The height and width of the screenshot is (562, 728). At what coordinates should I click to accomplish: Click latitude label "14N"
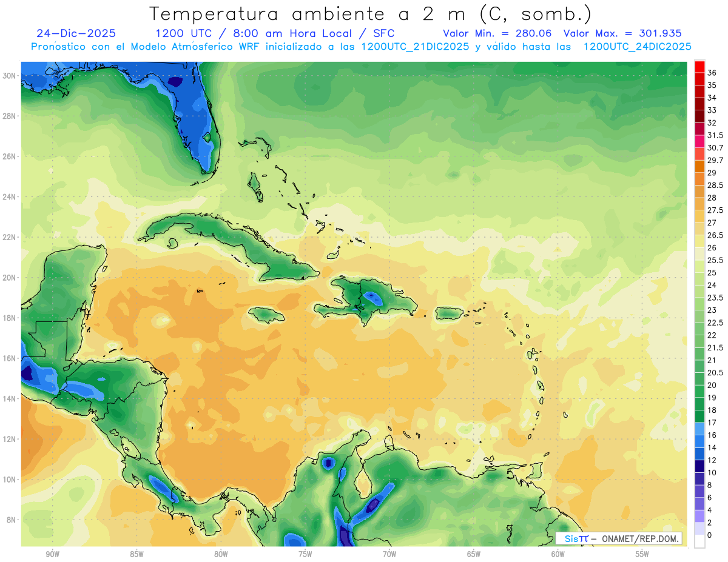(x=9, y=398)
